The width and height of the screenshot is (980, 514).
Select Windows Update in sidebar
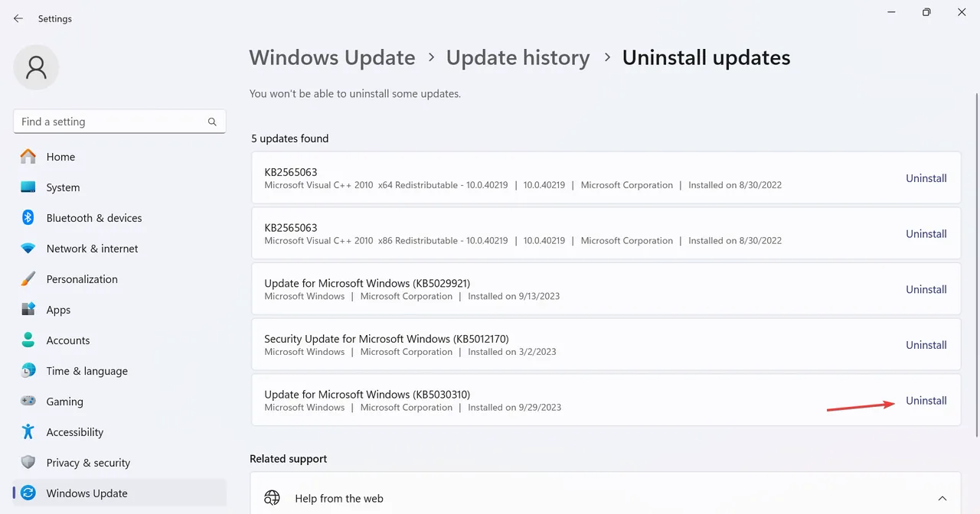119,493
